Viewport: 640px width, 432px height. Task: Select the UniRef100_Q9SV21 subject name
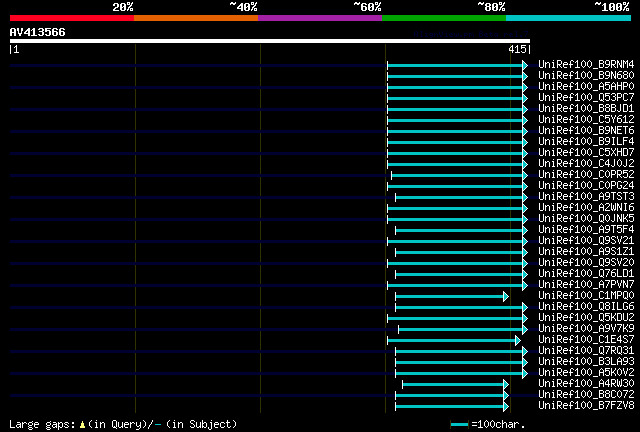pyautogui.click(x=586, y=241)
